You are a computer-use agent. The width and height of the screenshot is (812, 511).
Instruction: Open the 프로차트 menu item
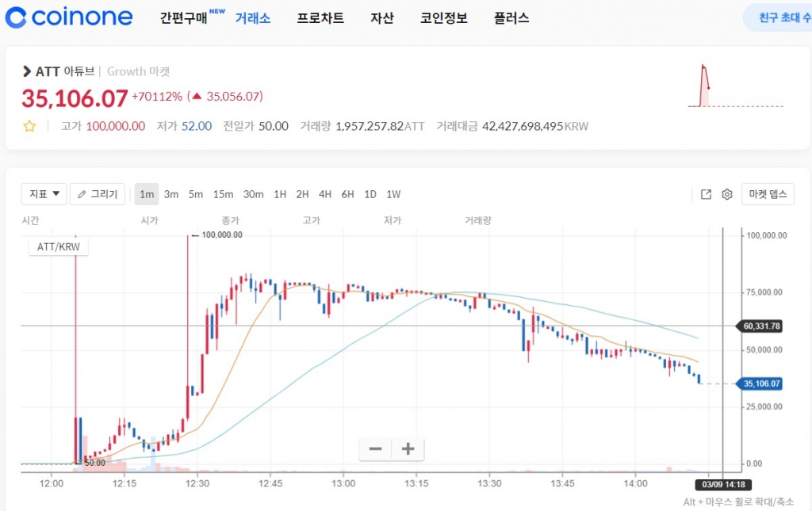pyautogui.click(x=320, y=17)
